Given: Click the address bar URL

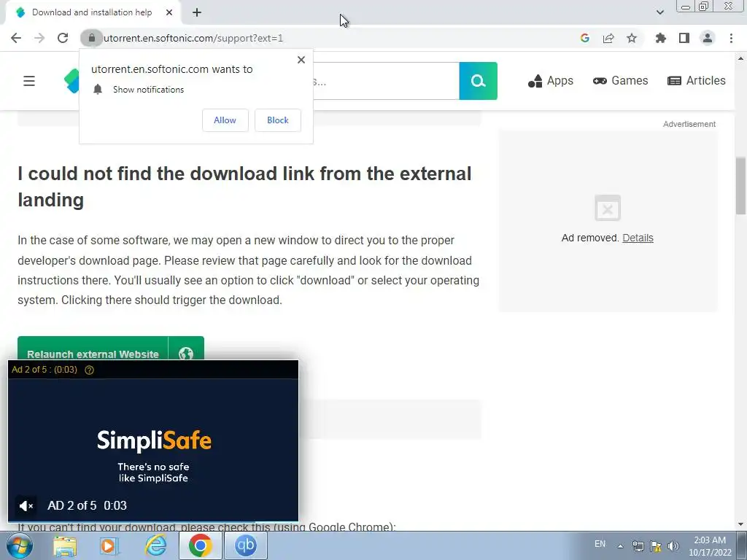Looking at the screenshot, I should coord(193,38).
